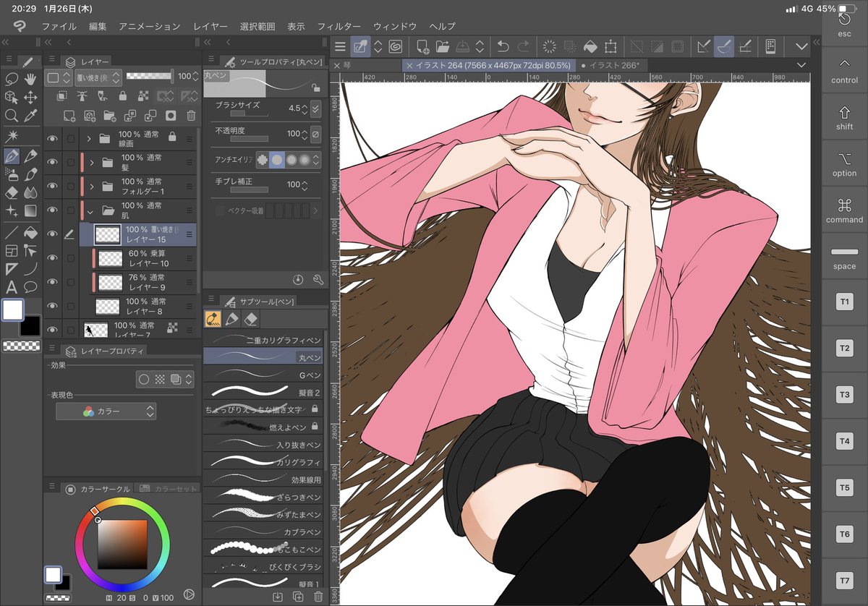868x606 pixels.
Task: Select the Eraser tool in toolbox
Action: coord(11,193)
